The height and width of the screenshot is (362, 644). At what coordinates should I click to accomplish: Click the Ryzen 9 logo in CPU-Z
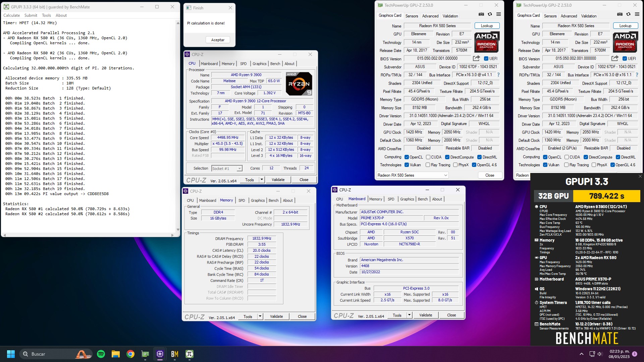(x=299, y=84)
